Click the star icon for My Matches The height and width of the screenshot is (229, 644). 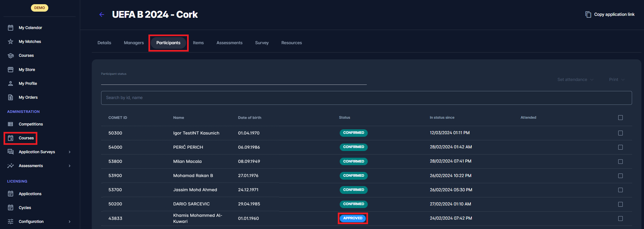pos(11,42)
